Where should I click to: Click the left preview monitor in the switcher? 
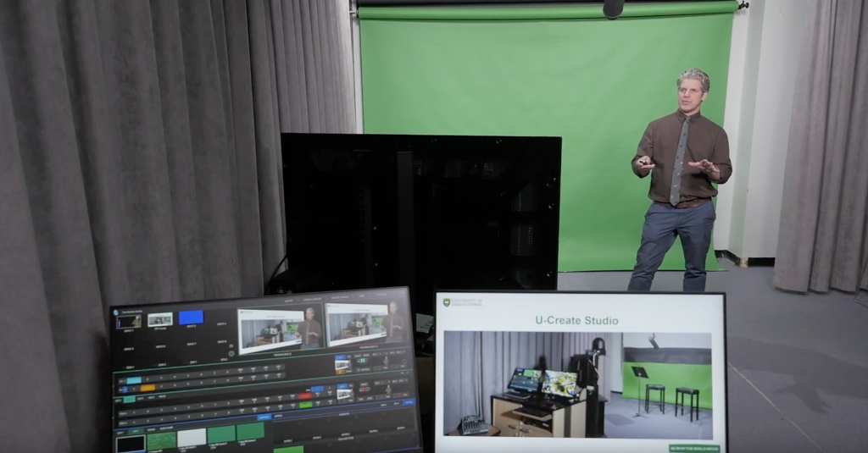pyautogui.click(x=280, y=330)
